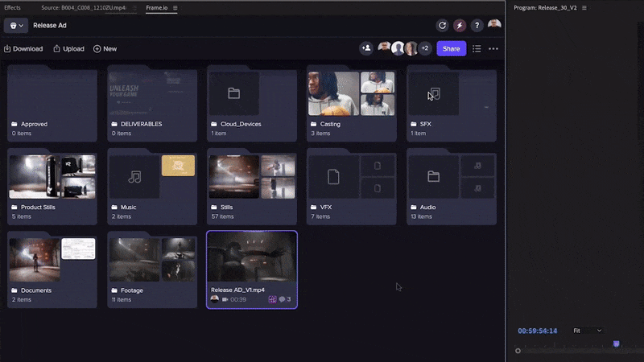This screenshot has height=362, width=644.
Task: Open the Audio folder
Action: (452, 188)
